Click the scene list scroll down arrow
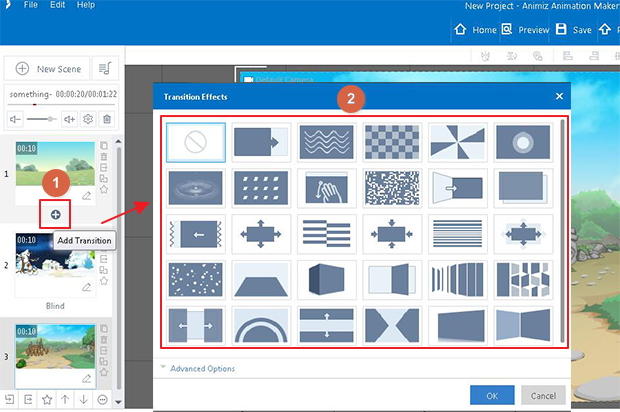620x412 pixels. (x=118, y=402)
